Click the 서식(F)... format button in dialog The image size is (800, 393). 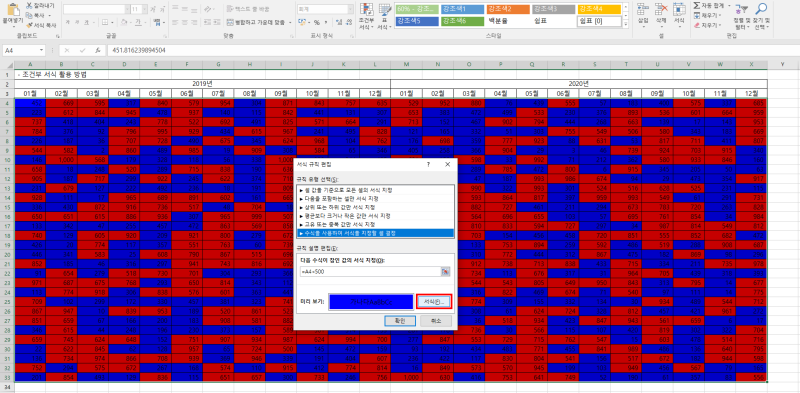click(434, 302)
